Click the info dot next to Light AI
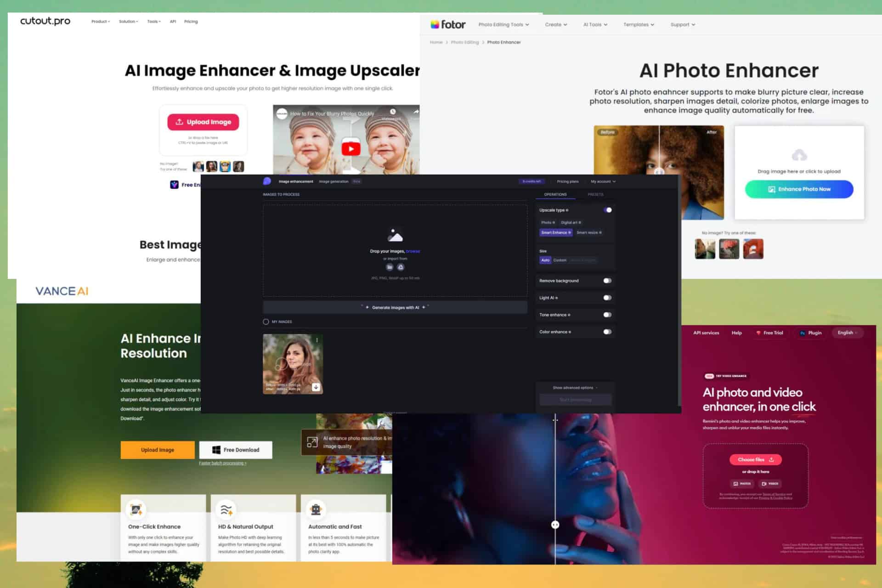 557,298
